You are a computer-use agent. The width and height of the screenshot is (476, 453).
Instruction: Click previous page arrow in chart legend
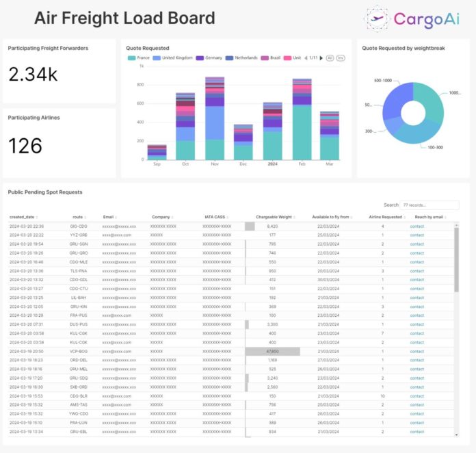(x=304, y=58)
